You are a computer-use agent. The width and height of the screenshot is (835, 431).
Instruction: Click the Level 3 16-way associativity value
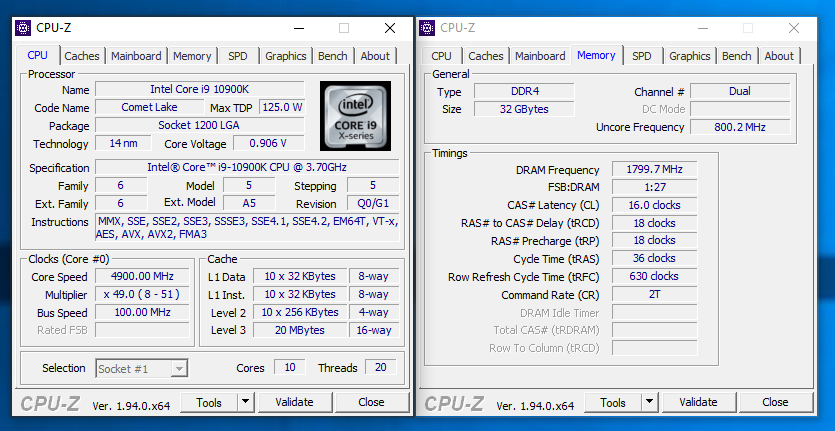374,330
